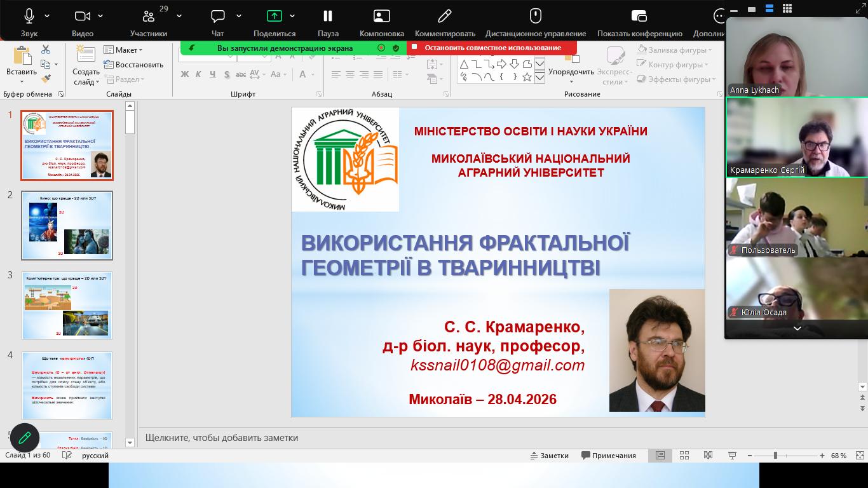Click the русский language indicator
Viewport: 868px width, 488px height.
(95, 456)
